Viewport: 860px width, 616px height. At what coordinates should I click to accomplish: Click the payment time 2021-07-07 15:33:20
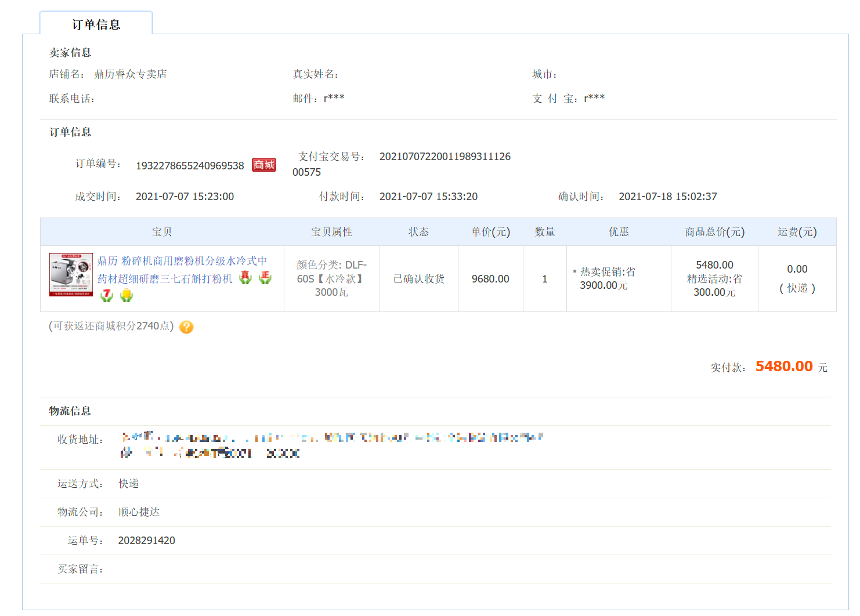(x=428, y=197)
